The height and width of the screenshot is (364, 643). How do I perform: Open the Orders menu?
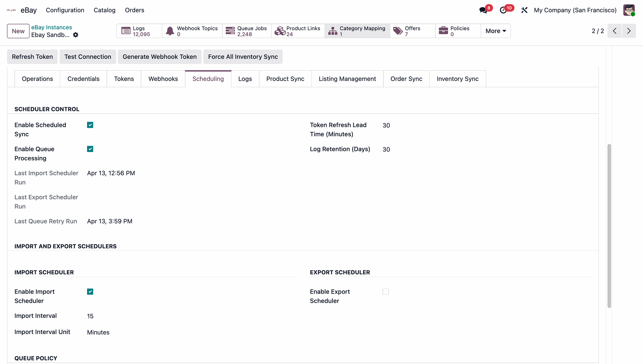click(135, 10)
